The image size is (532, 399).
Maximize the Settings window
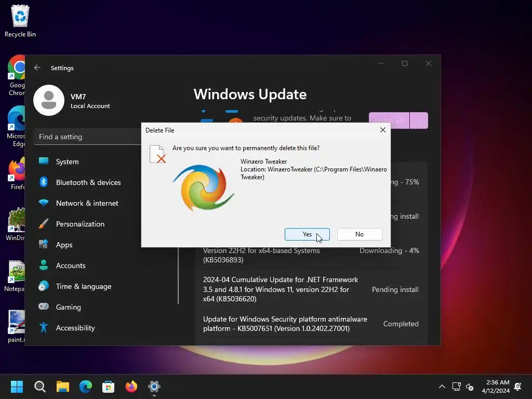pyautogui.click(x=404, y=63)
